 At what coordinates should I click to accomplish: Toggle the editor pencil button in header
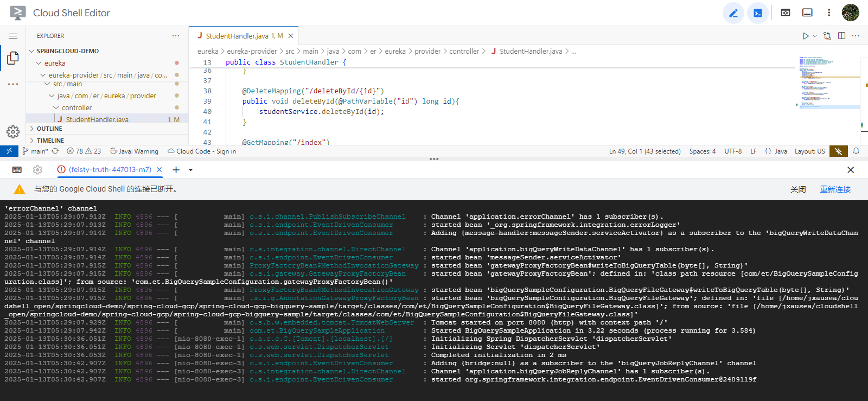coord(733,13)
